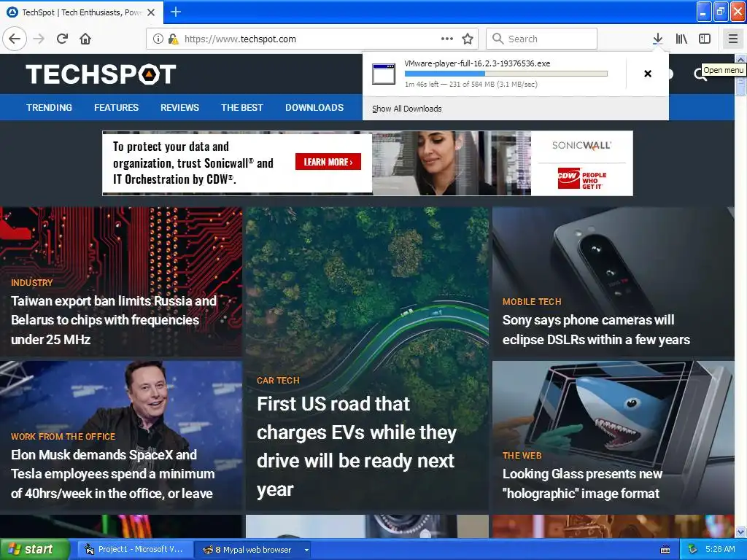This screenshot has height=560, width=747.
Task: Click Mypal web browser taskbar group
Action: [251, 550]
